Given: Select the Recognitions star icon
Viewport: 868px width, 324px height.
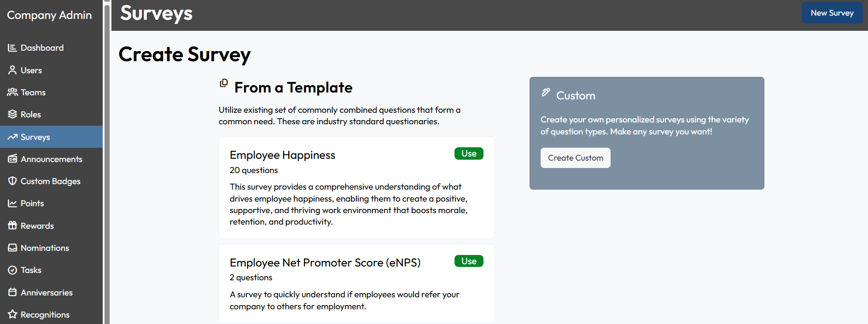Looking at the screenshot, I should click(x=12, y=314).
